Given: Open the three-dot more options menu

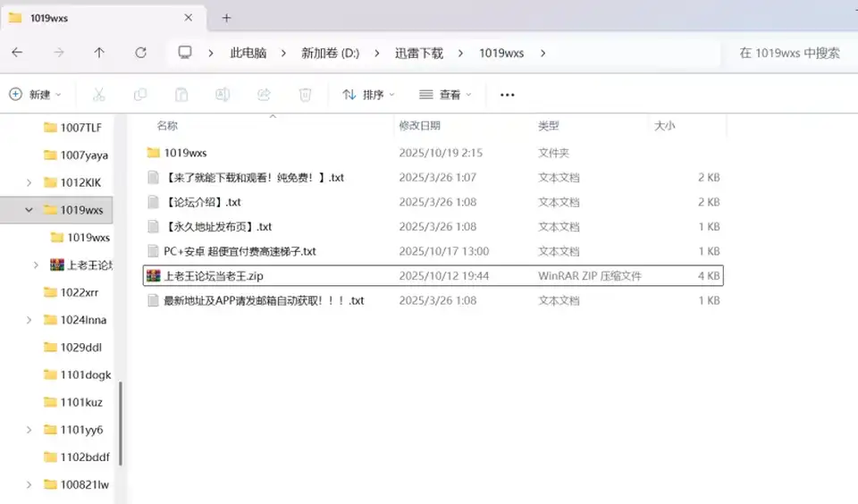Looking at the screenshot, I should click(x=508, y=95).
